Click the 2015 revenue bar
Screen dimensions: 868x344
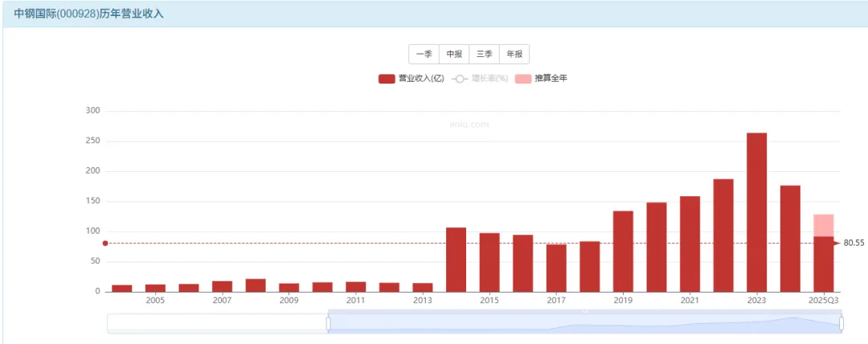click(x=489, y=263)
